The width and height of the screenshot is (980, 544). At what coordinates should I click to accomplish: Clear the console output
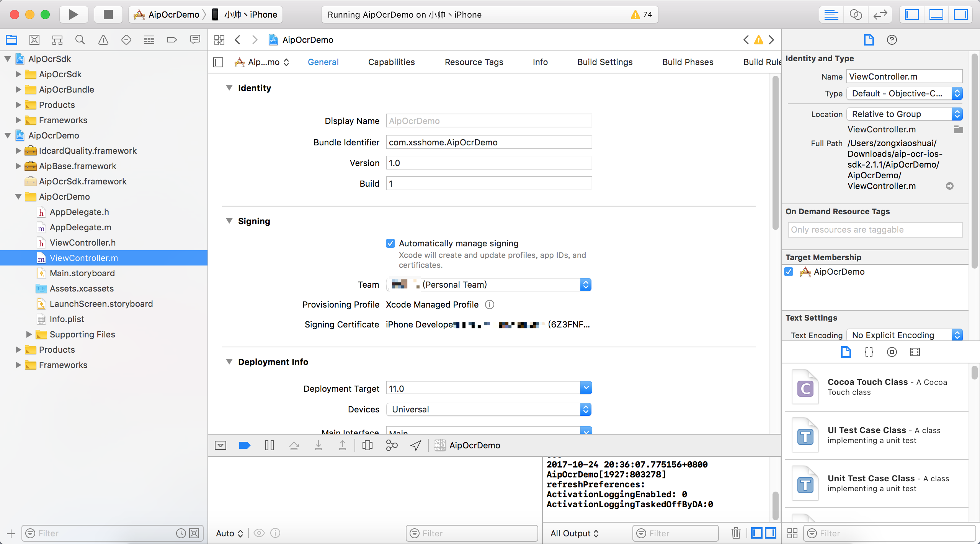[736, 533]
